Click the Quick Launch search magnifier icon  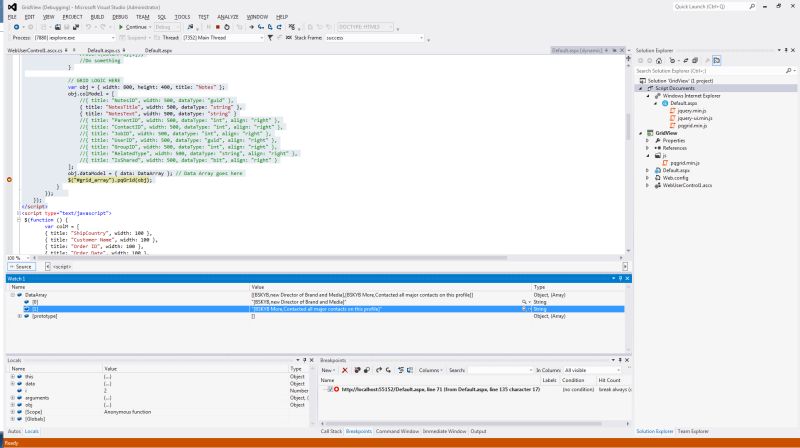[x=752, y=7]
